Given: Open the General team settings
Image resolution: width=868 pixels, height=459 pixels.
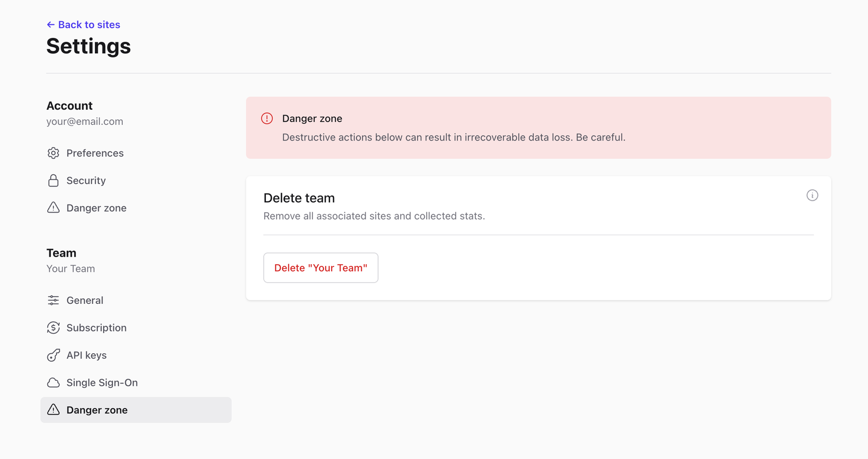Looking at the screenshot, I should pyautogui.click(x=85, y=301).
